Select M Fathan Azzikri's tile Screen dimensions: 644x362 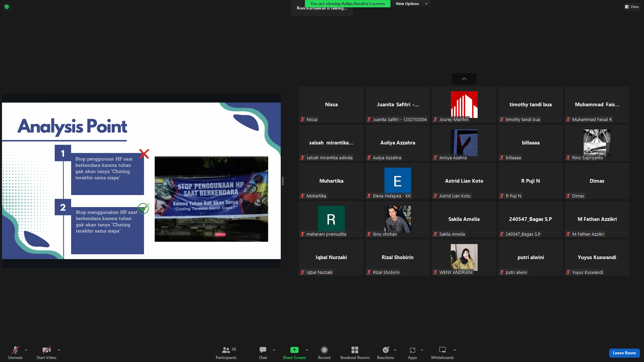[597, 219]
